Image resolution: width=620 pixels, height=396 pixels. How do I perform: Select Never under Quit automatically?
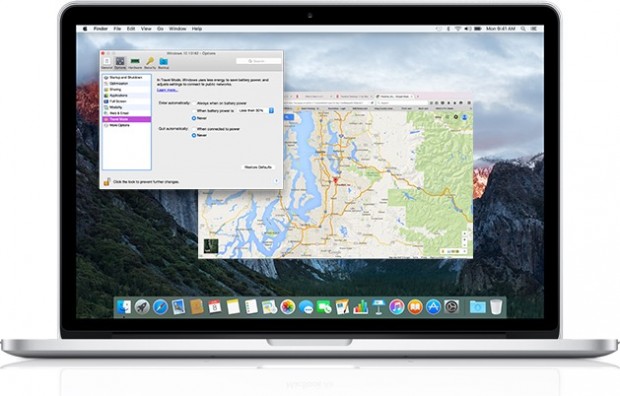click(x=194, y=135)
